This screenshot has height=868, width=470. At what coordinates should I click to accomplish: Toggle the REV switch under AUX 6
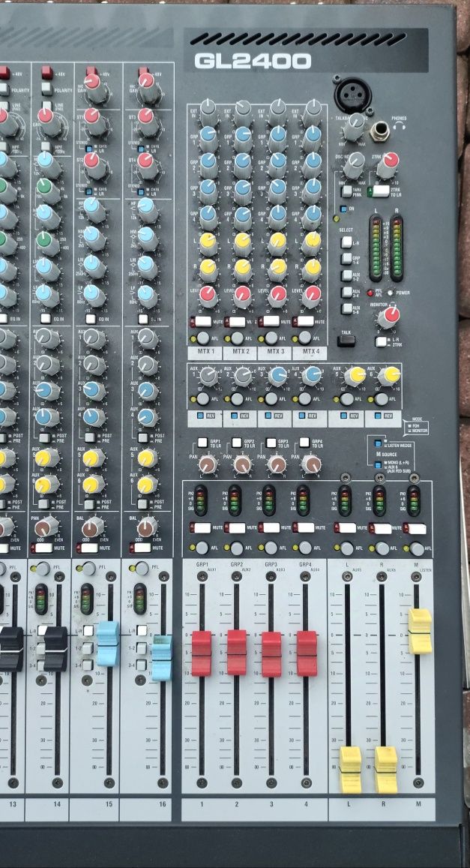[378, 416]
